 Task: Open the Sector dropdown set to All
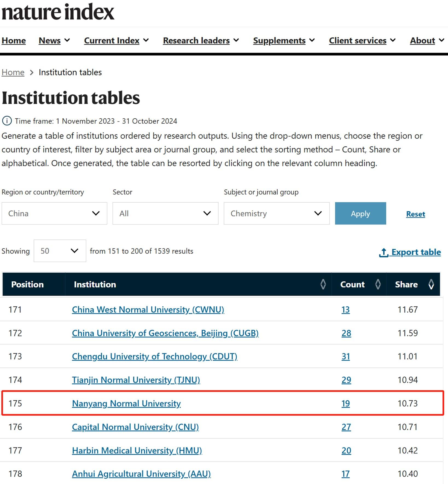pyautogui.click(x=165, y=213)
